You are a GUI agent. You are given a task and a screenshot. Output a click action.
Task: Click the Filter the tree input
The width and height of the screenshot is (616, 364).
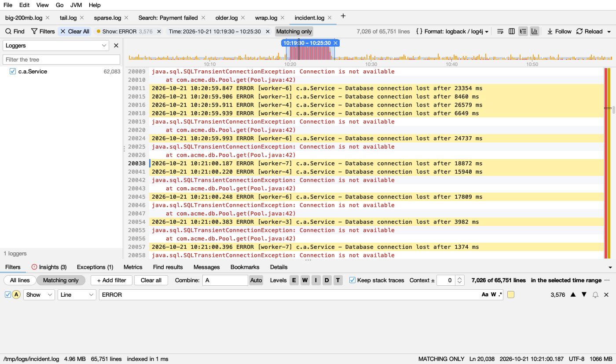(x=61, y=59)
